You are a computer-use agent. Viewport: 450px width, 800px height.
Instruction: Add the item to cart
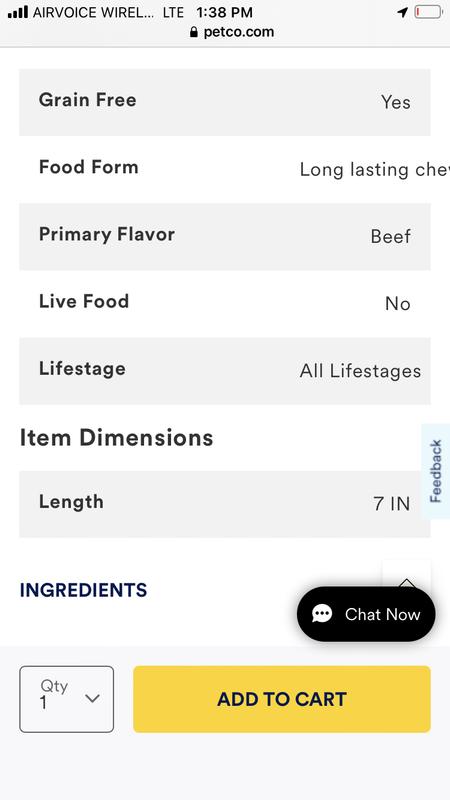pyautogui.click(x=282, y=699)
